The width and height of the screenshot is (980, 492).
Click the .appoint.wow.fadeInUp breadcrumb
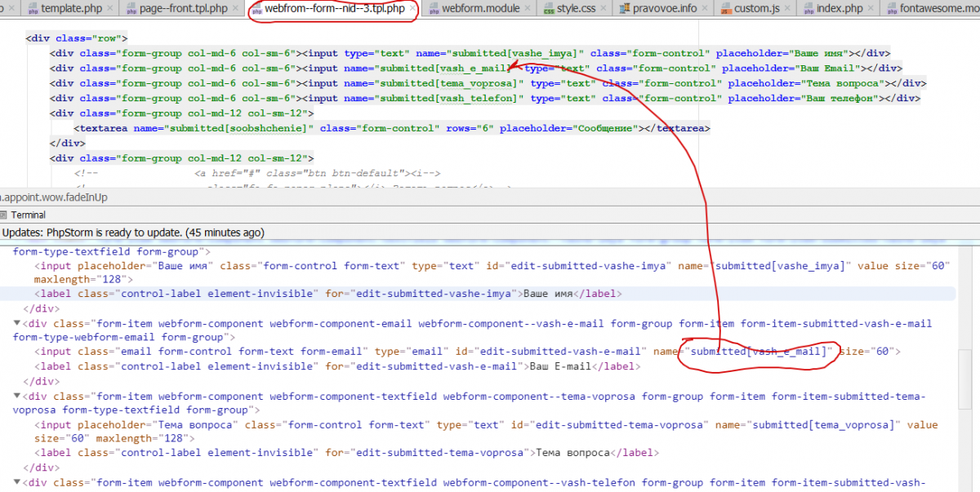[54, 197]
